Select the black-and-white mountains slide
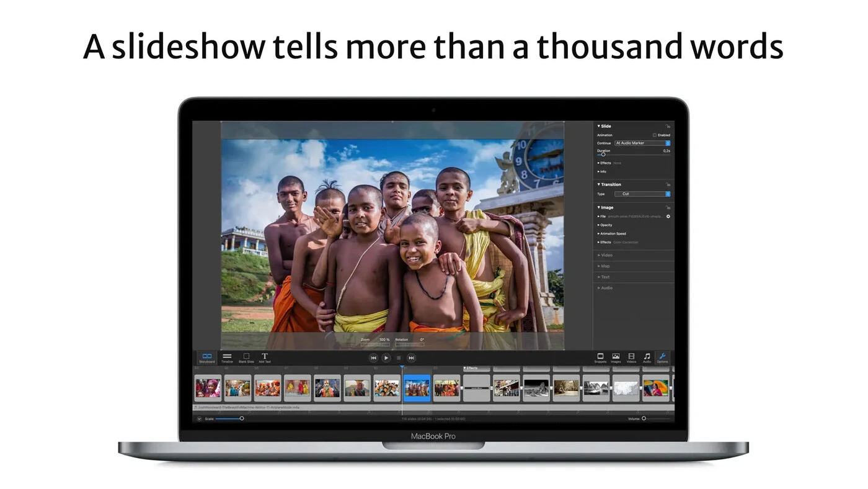The image size is (868, 489). pyautogui.click(x=596, y=388)
